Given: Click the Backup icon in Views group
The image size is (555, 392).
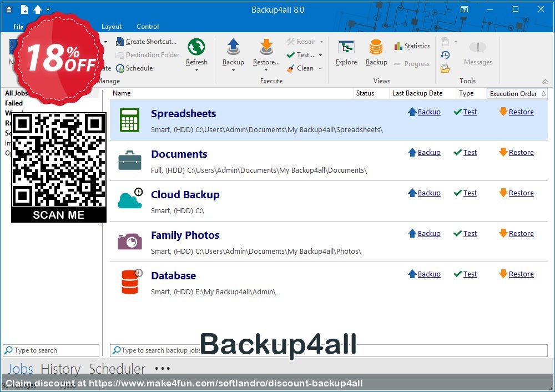Looking at the screenshot, I should point(376,48).
